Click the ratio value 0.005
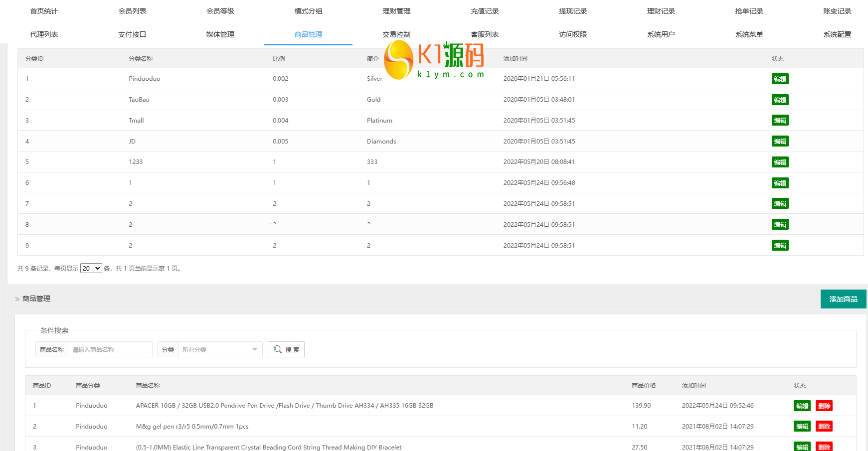Image resolution: width=868 pixels, height=451 pixels. click(280, 142)
